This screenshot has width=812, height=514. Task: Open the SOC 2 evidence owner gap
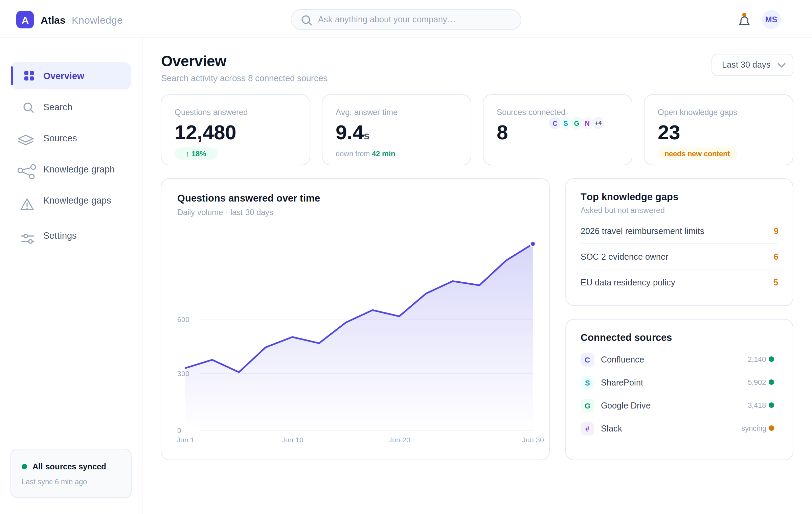(679, 257)
